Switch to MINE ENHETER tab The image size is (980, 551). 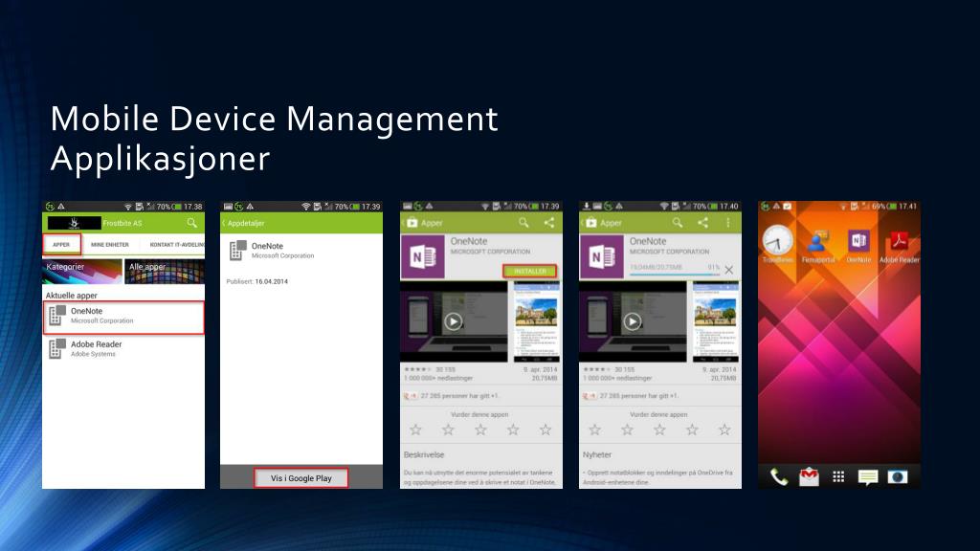[110, 244]
